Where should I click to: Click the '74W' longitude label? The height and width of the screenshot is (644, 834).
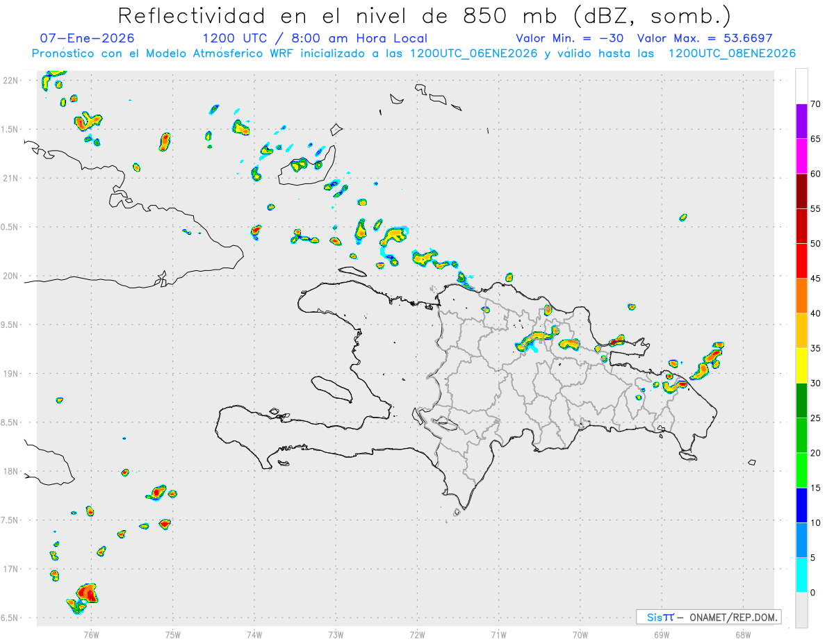point(254,634)
